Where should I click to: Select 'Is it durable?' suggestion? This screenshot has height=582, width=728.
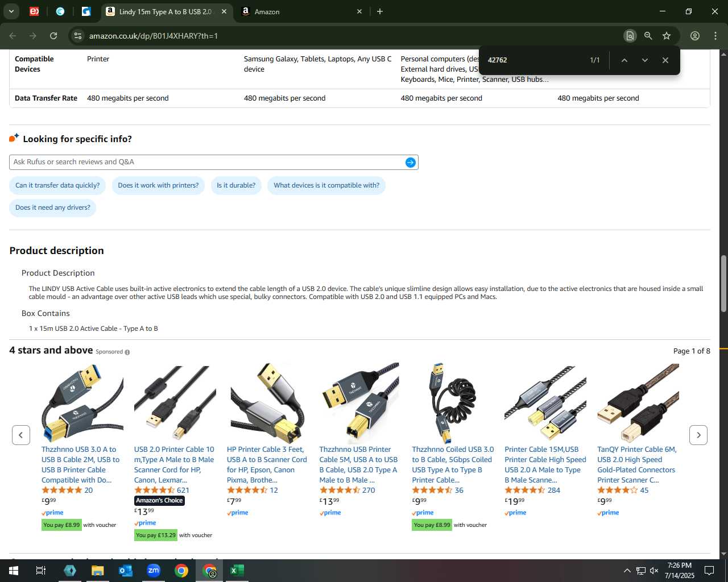pyautogui.click(x=236, y=185)
